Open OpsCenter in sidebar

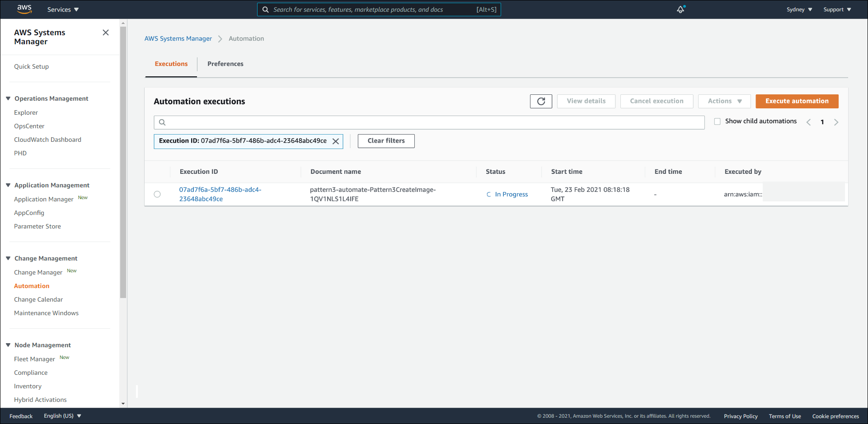(x=29, y=126)
